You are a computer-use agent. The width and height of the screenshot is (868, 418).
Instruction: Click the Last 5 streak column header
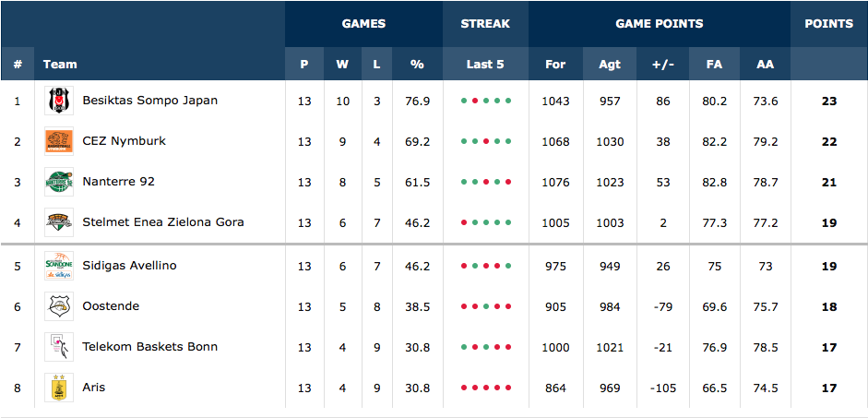(x=485, y=65)
